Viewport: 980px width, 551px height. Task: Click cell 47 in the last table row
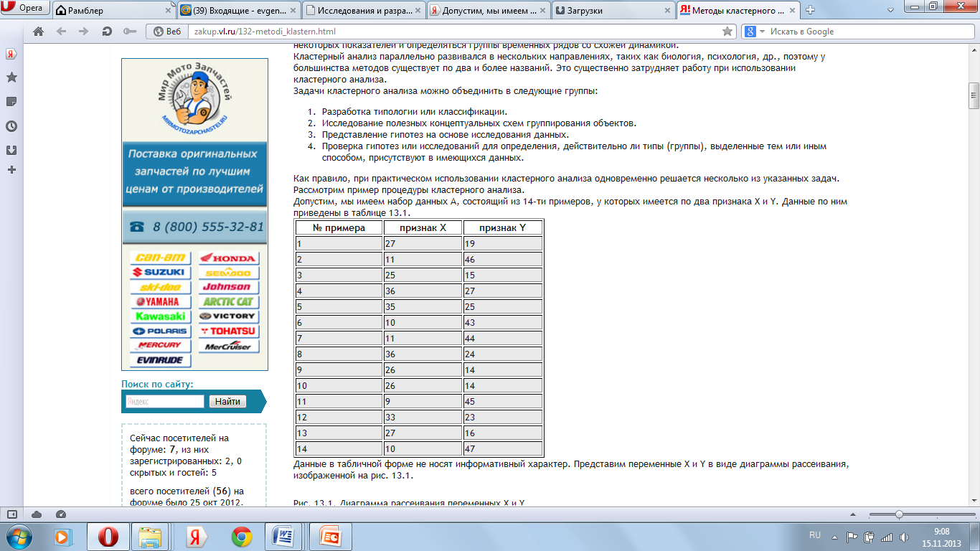(x=502, y=448)
